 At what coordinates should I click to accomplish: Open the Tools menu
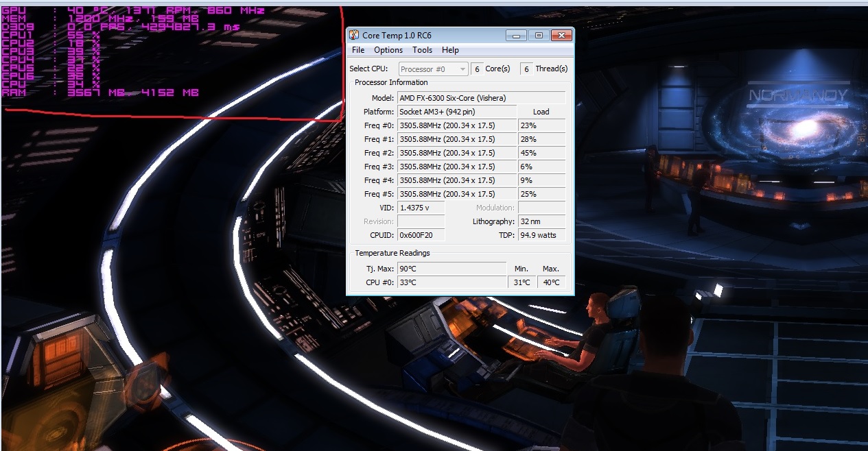[422, 50]
